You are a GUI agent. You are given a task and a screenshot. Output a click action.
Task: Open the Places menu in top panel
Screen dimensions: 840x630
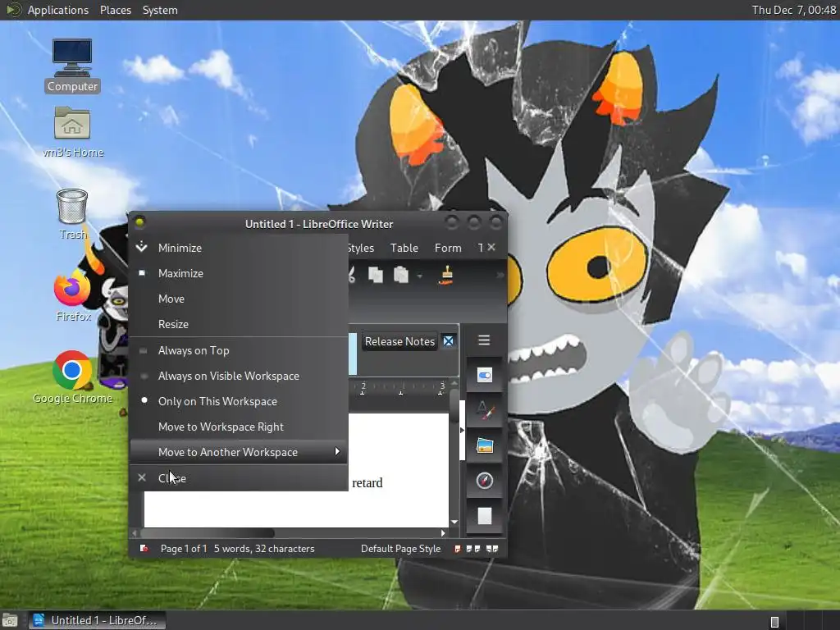[115, 10]
